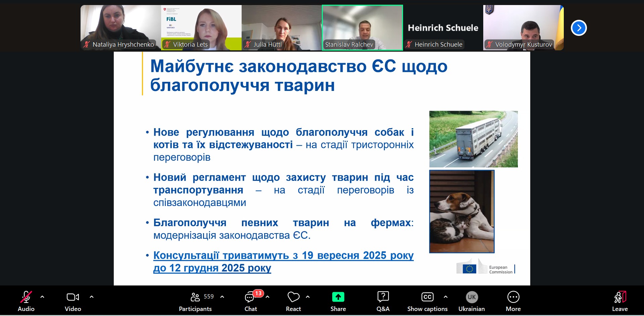
Task: Click the green Share screen icon
Action: click(338, 297)
